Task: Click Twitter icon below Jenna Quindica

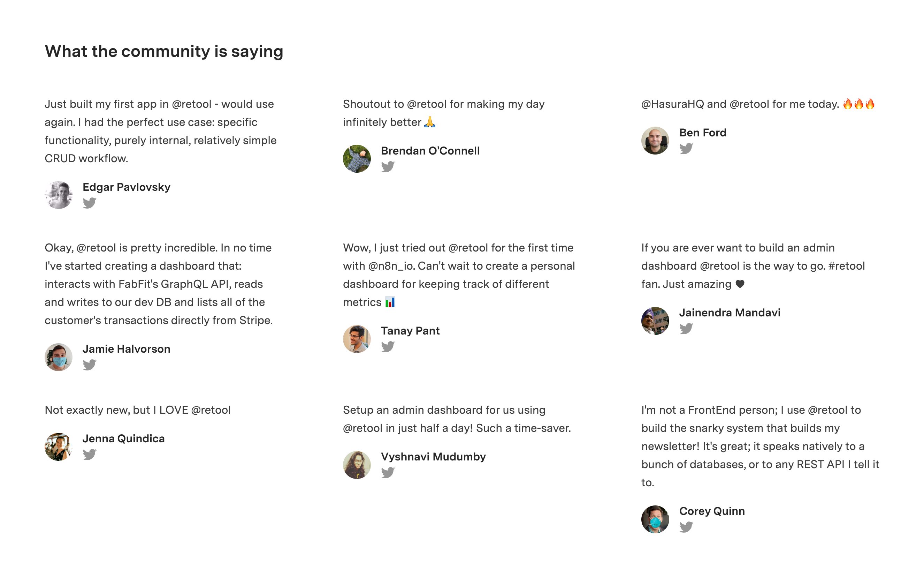Action: pyautogui.click(x=89, y=454)
